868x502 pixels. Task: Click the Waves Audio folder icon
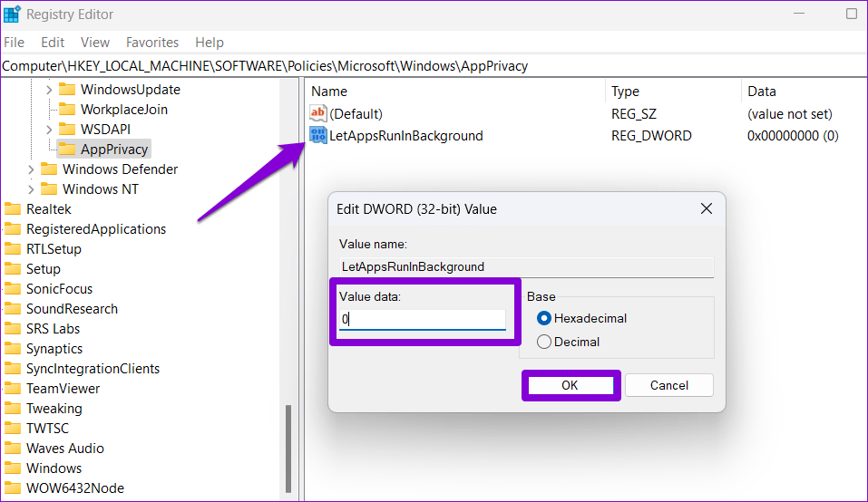(x=13, y=448)
